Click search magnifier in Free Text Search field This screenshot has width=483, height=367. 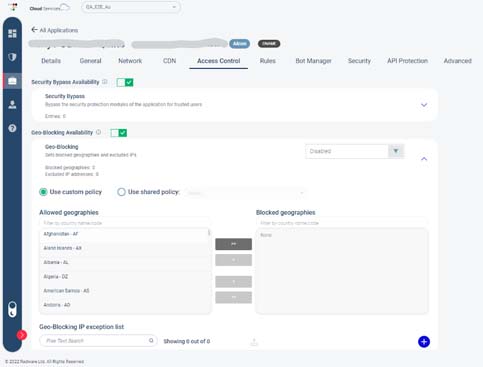tap(151, 340)
